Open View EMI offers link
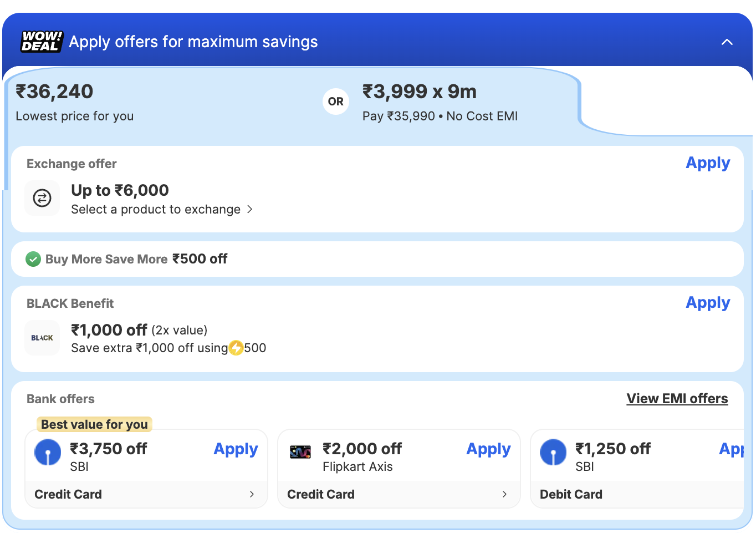 click(677, 399)
